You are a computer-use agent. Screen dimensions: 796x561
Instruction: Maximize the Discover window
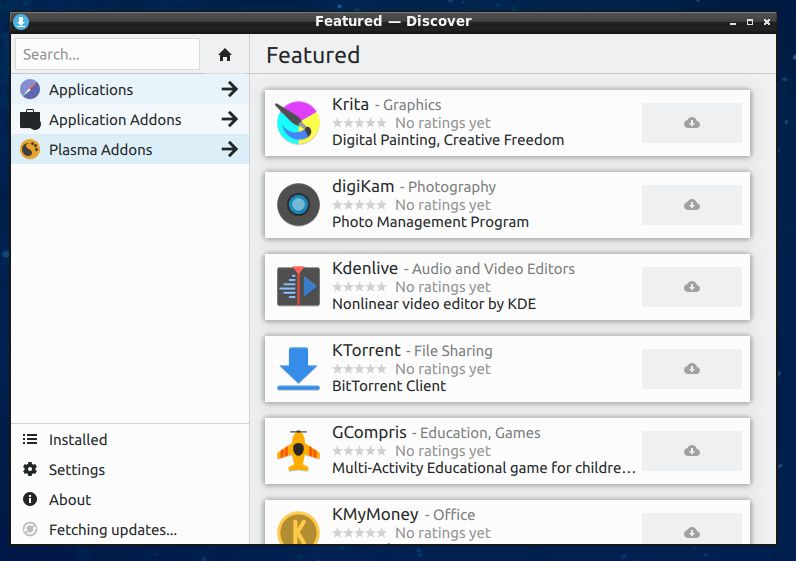pos(750,22)
